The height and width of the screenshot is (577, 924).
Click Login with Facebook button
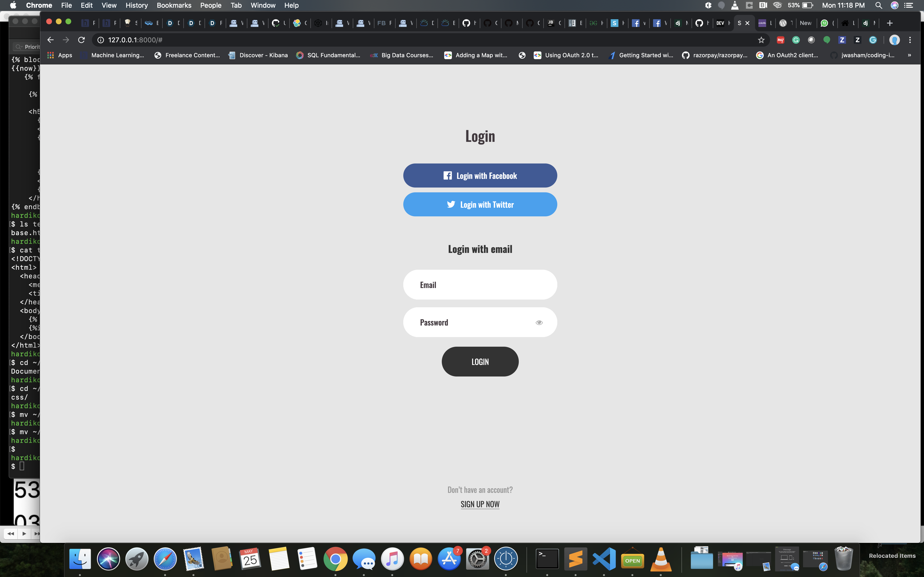click(x=480, y=176)
